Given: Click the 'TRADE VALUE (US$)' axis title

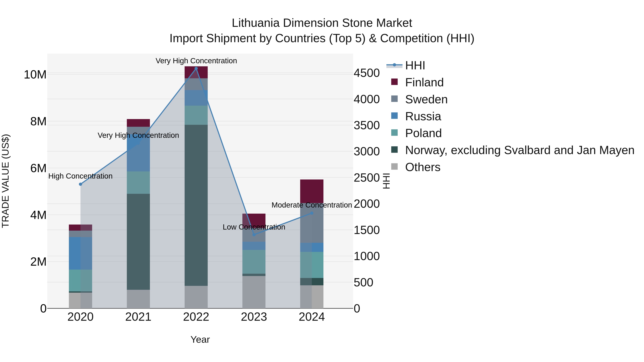Looking at the screenshot, I should (x=6, y=181).
